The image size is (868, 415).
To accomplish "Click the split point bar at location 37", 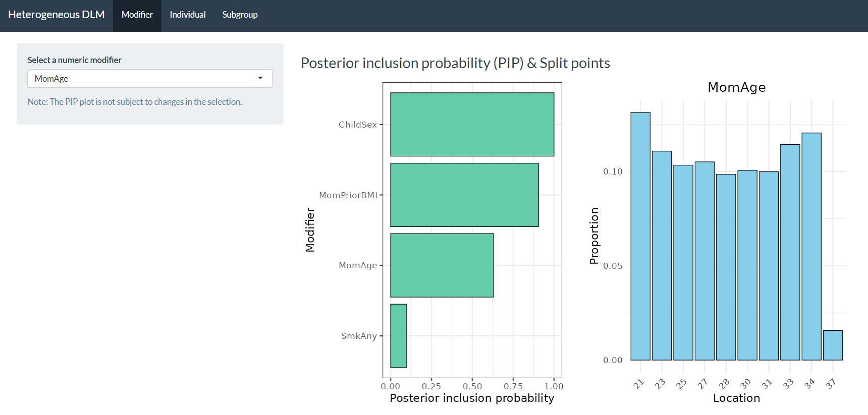I will 833,345.
